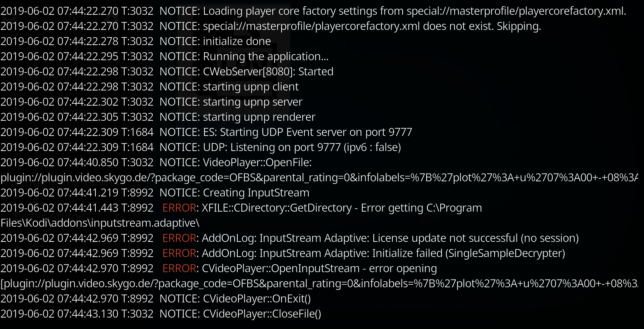Viewport: 644px width, 329px height.
Task: Click the ERROR line about License update
Action: pos(289,238)
